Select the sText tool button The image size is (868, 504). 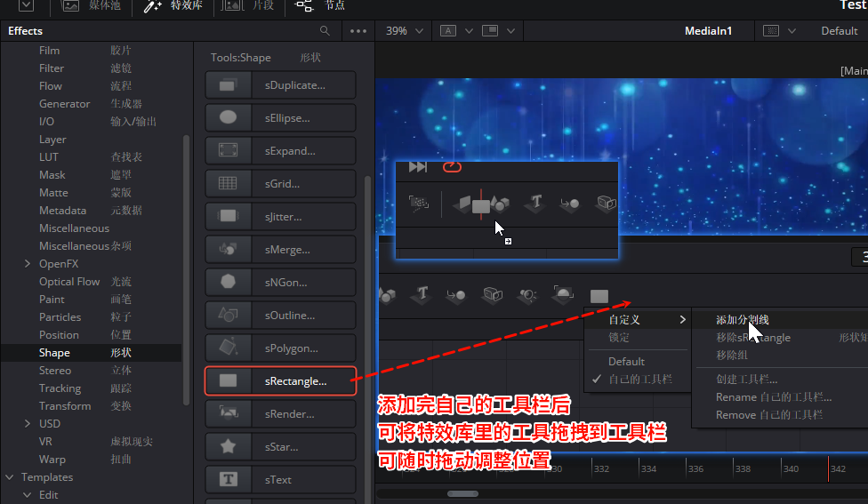pyautogui.click(x=281, y=480)
